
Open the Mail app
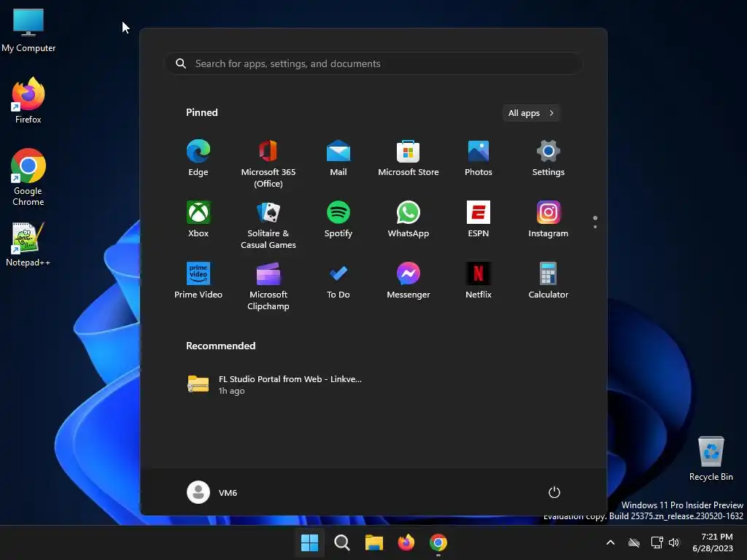[338, 158]
